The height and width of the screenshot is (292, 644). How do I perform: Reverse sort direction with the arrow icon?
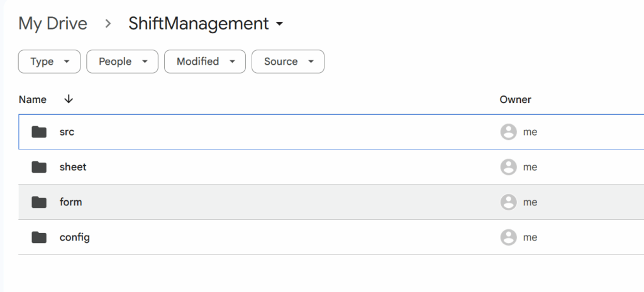pyautogui.click(x=69, y=99)
